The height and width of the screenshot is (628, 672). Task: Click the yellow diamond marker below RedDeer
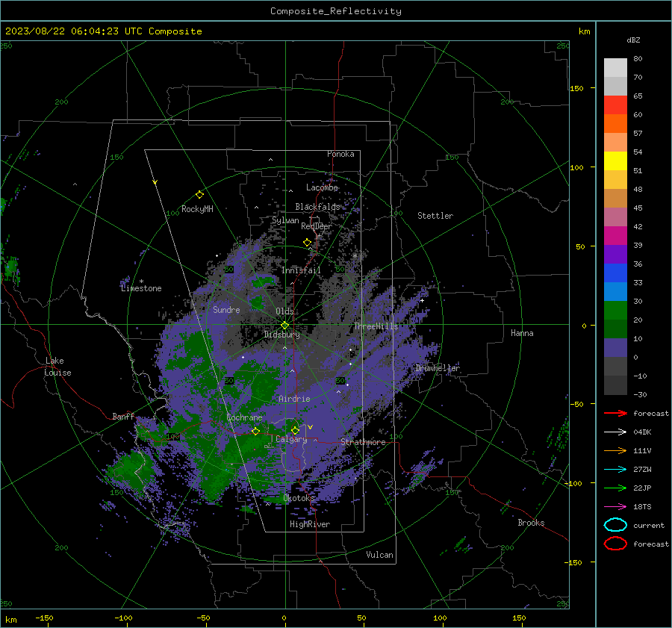pyautogui.click(x=308, y=243)
